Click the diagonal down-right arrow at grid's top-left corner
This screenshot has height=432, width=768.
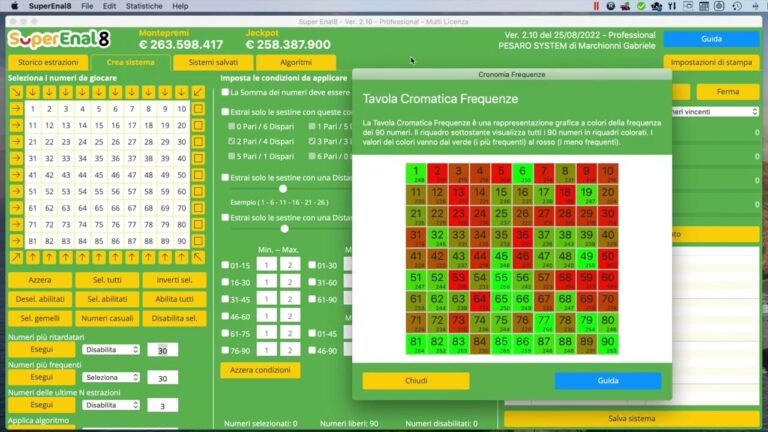[x=16, y=92]
